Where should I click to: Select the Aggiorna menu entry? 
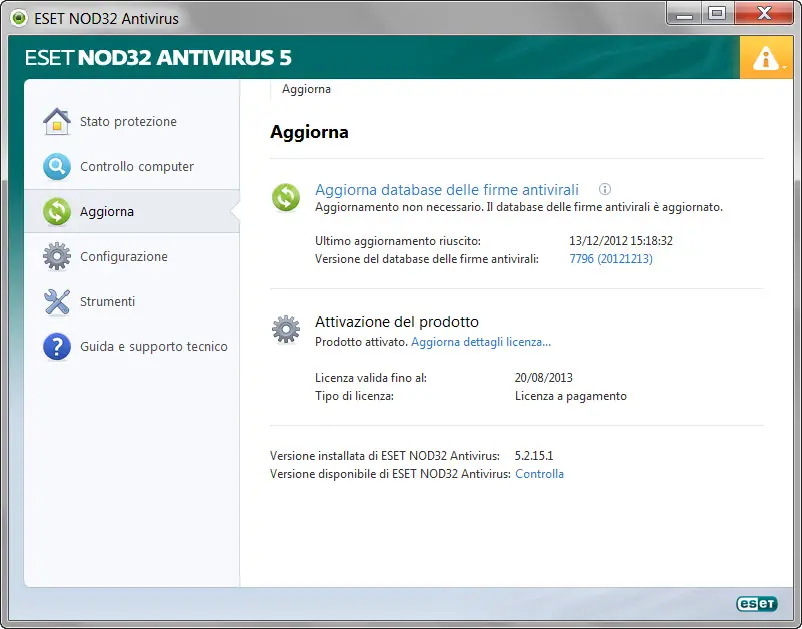pos(132,212)
